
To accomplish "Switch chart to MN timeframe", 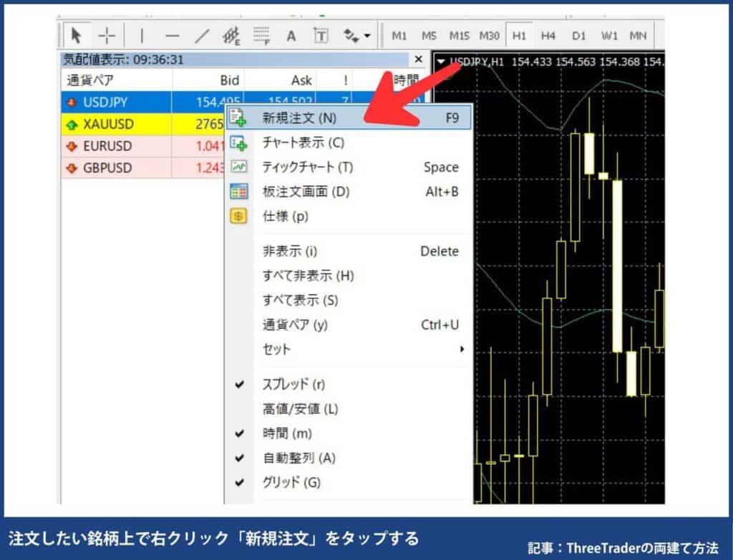I will tap(638, 36).
